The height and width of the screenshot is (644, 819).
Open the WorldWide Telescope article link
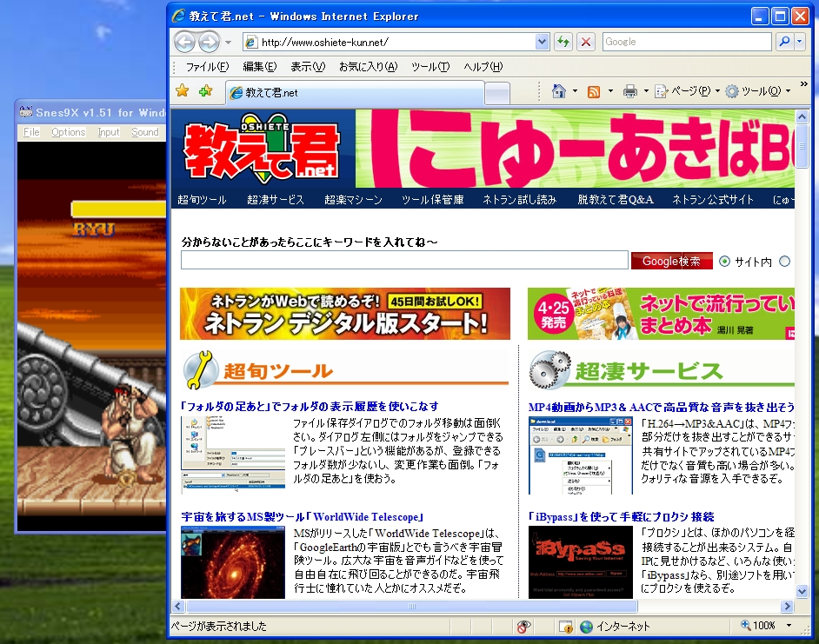tap(302, 517)
